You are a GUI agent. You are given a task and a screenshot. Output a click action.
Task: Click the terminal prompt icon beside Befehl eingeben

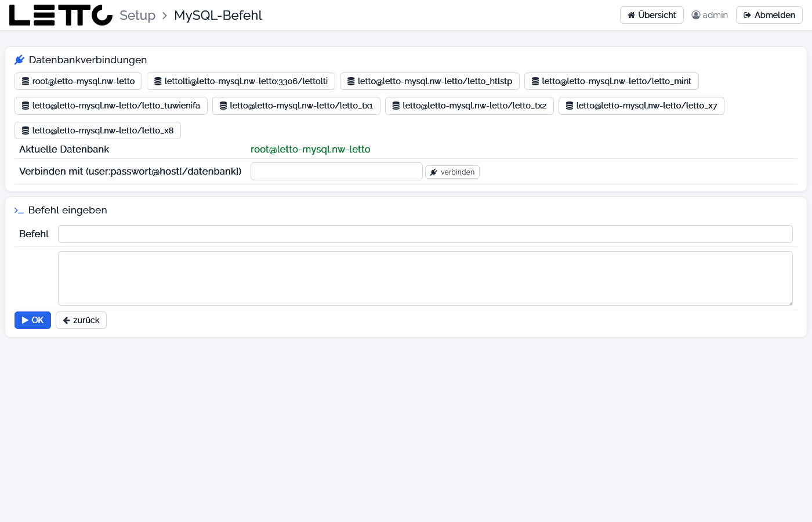click(x=19, y=211)
